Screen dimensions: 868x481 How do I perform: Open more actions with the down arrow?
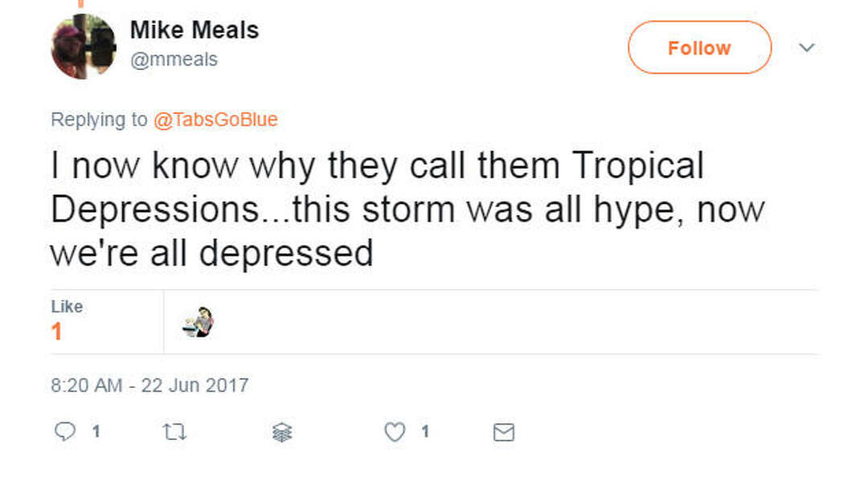pos(808,47)
